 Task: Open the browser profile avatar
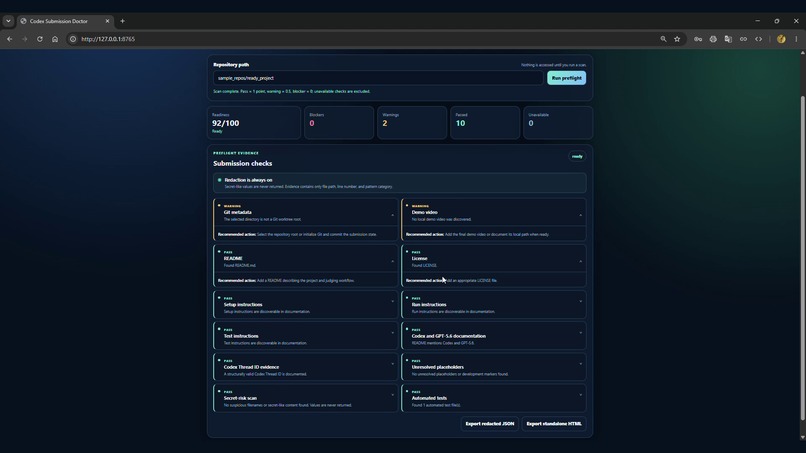[x=781, y=39]
